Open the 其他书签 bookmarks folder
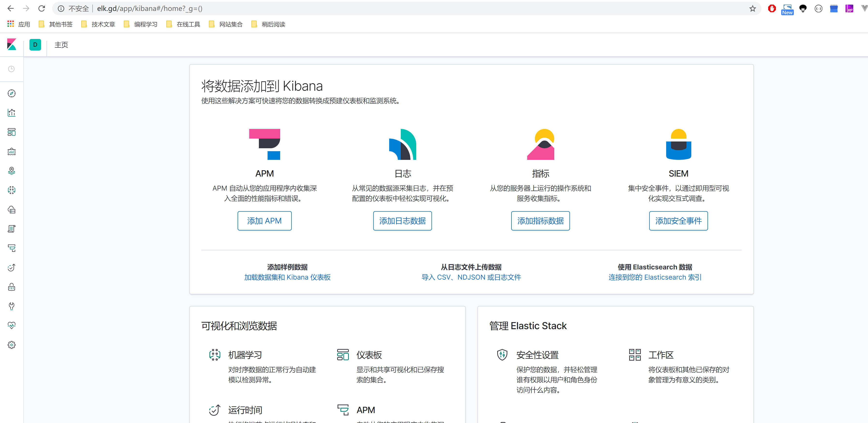868x423 pixels. pos(56,24)
